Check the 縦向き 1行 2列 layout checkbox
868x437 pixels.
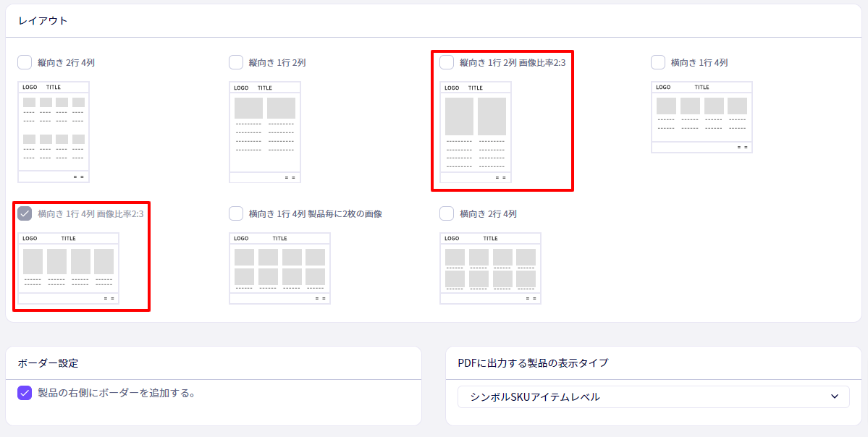click(x=236, y=62)
